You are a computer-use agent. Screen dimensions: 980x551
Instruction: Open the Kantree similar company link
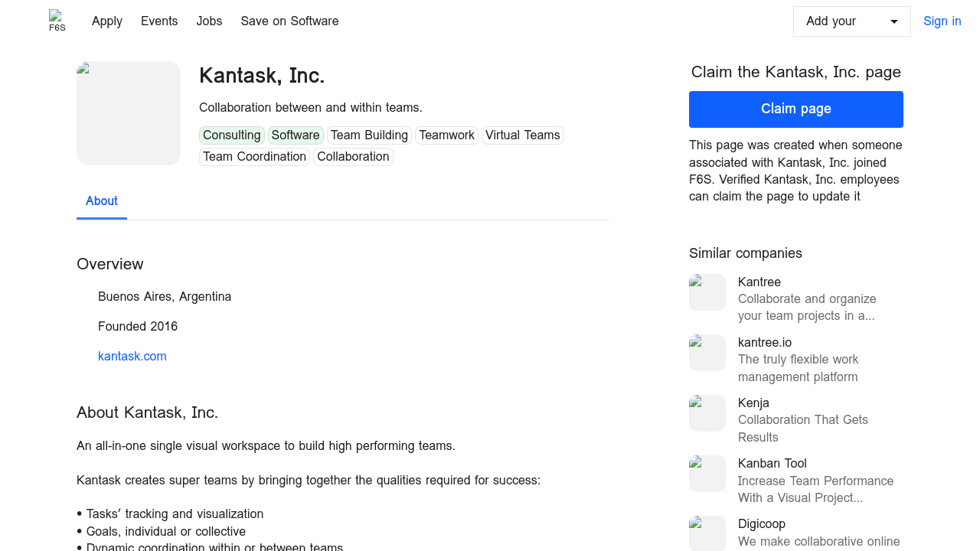click(x=759, y=282)
